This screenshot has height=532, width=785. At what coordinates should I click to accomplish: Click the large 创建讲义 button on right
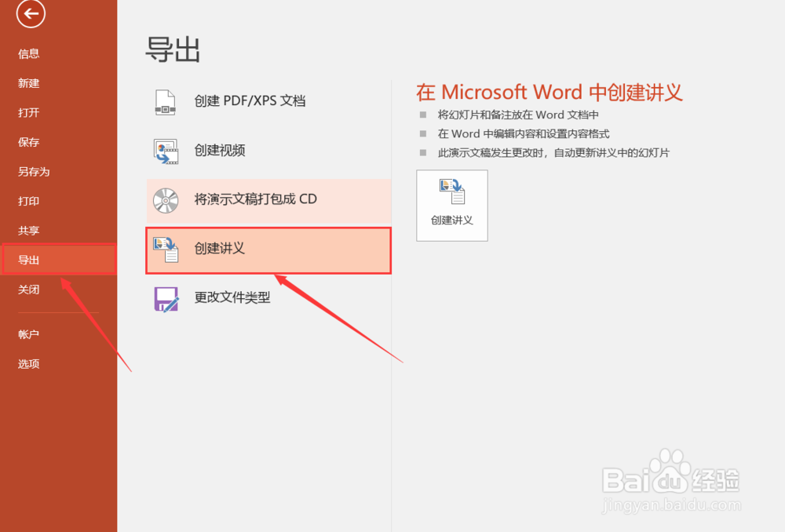(452, 206)
